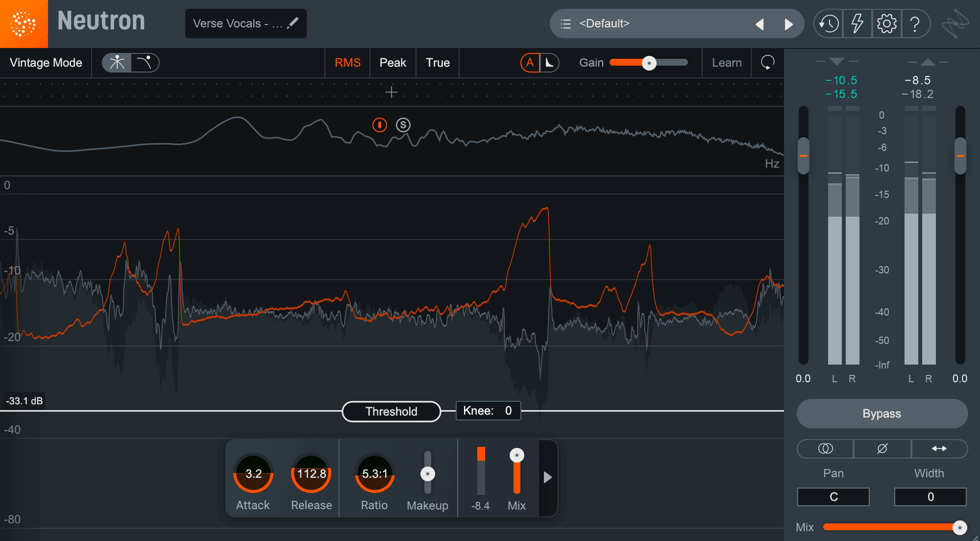Expand the compressor controls panel arrow
The image size is (980, 541).
547,477
